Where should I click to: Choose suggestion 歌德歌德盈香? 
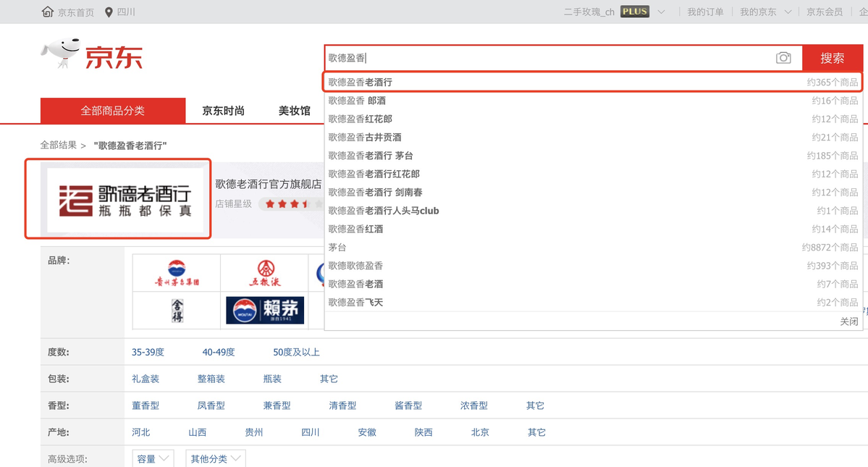(x=592, y=266)
